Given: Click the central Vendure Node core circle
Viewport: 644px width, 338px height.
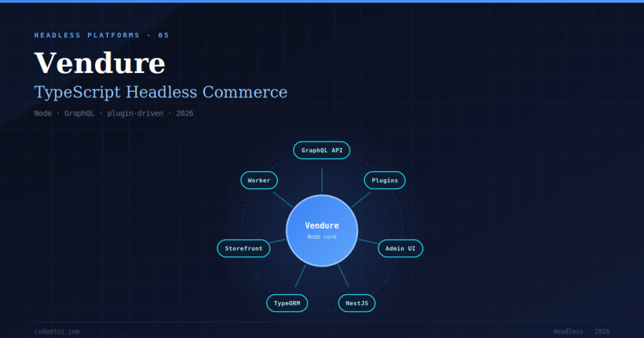Looking at the screenshot, I should point(322,231).
